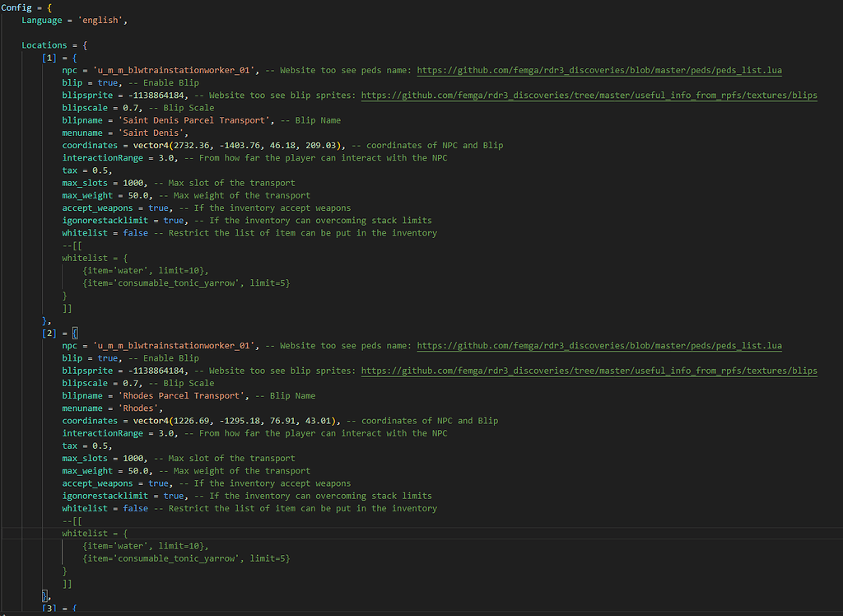Image resolution: width=843 pixels, height=616 pixels.
Task: Open the blips textures link in location 2
Action: (589, 371)
